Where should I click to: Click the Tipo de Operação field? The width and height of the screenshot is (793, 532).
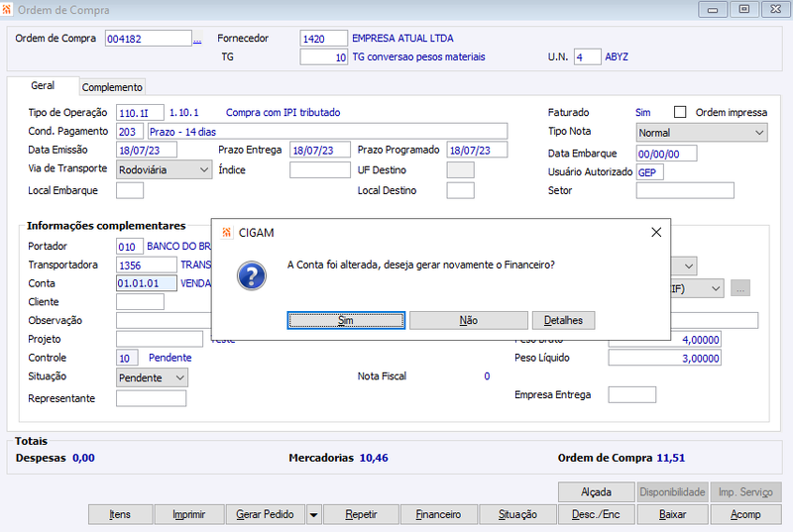(140, 113)
